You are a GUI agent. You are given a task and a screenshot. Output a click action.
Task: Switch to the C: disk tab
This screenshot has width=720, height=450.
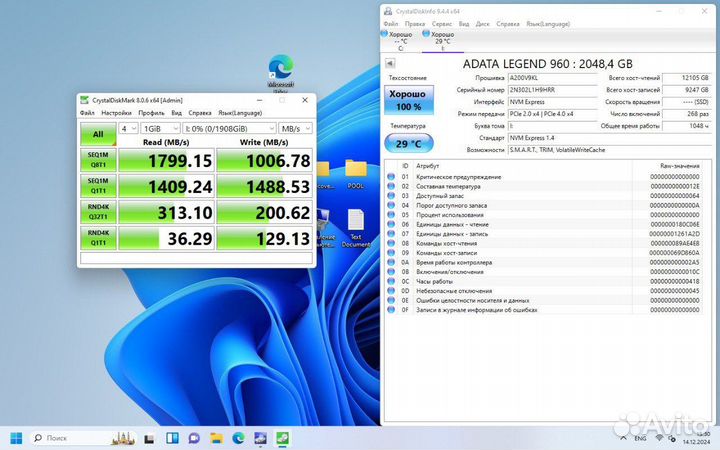[x=399, y=41]
